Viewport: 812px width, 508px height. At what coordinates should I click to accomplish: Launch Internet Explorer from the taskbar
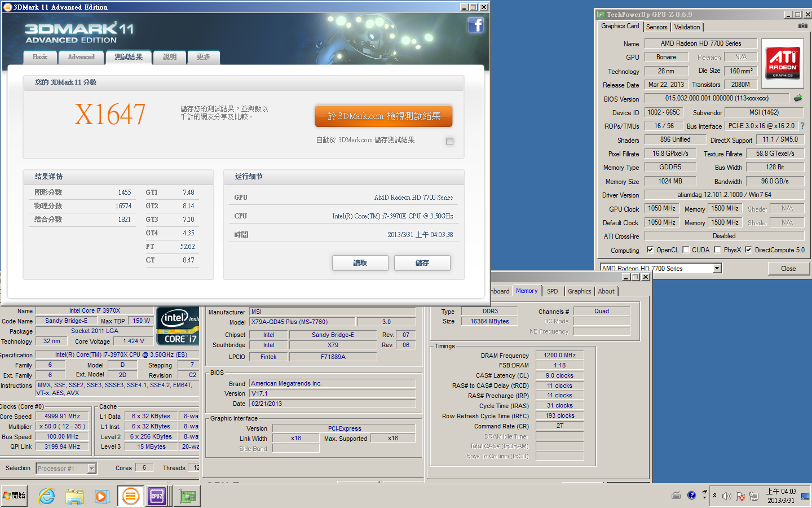tap(47, 496)
